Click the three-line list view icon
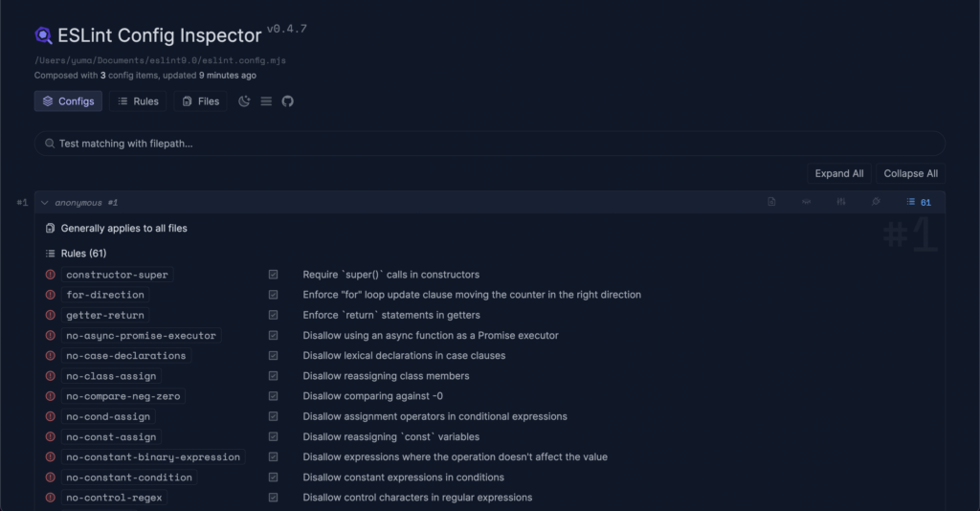This screenshot has width=980, height=511. tap(266, 101)
